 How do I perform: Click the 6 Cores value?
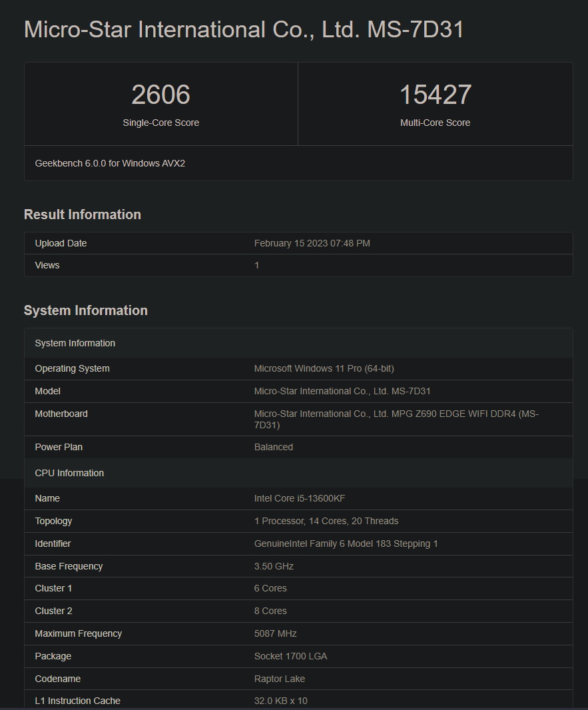pos(270,589)
